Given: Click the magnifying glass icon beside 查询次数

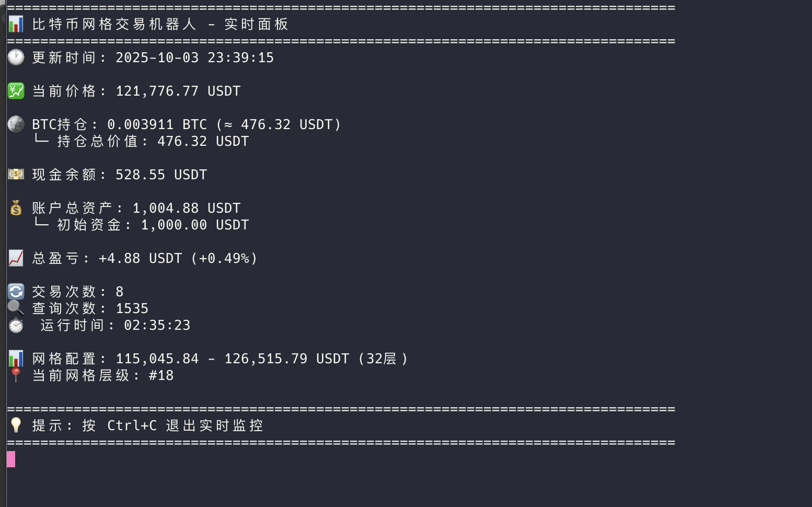Looking at the screenshot, I should (16, 308).
